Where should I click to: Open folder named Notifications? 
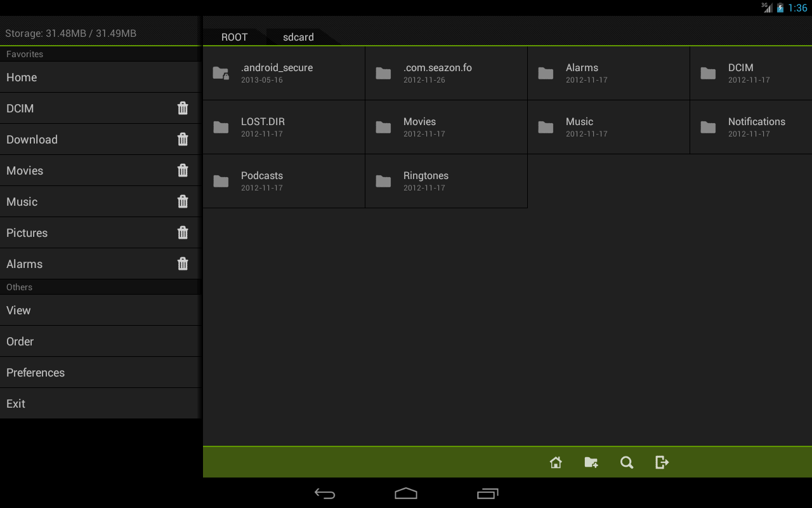tap(757, 121)
